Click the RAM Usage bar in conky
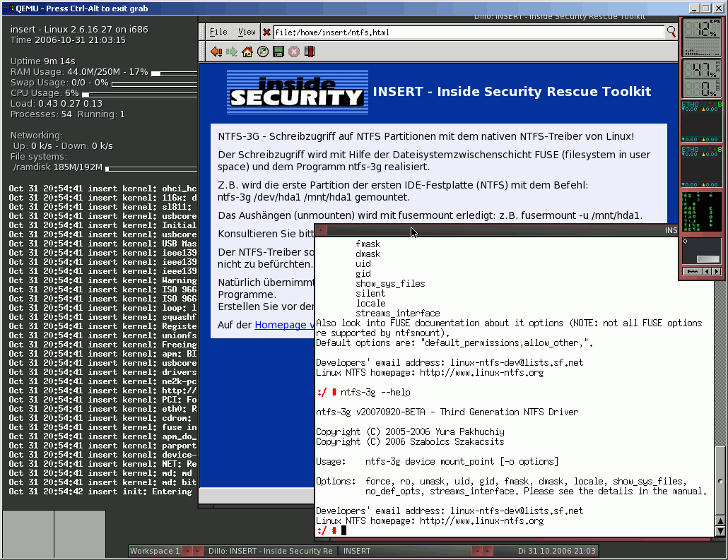728x560 pixels. [175, 73]
